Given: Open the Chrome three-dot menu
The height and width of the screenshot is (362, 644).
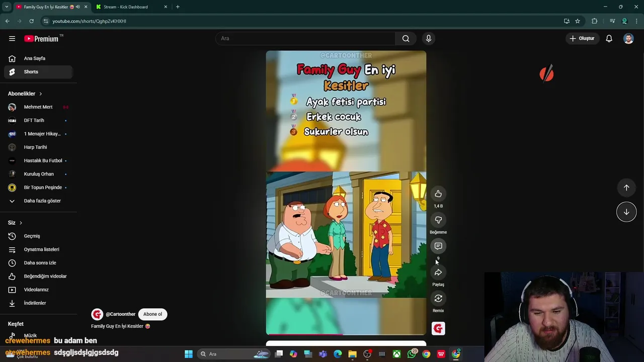Looking at the screenshot, I should point(637,21).
